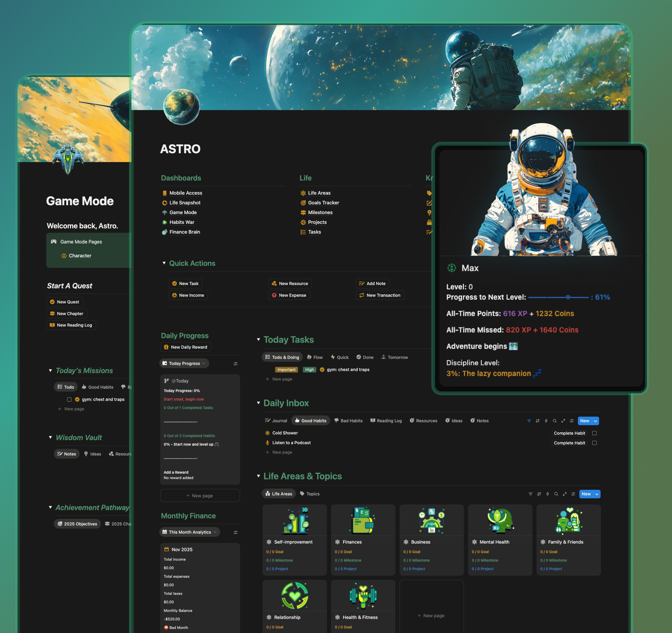The height and width of the screenshot is (633, 672).
Task: Click sort icon in Daily Inbox toolbar
Action: 537,421
